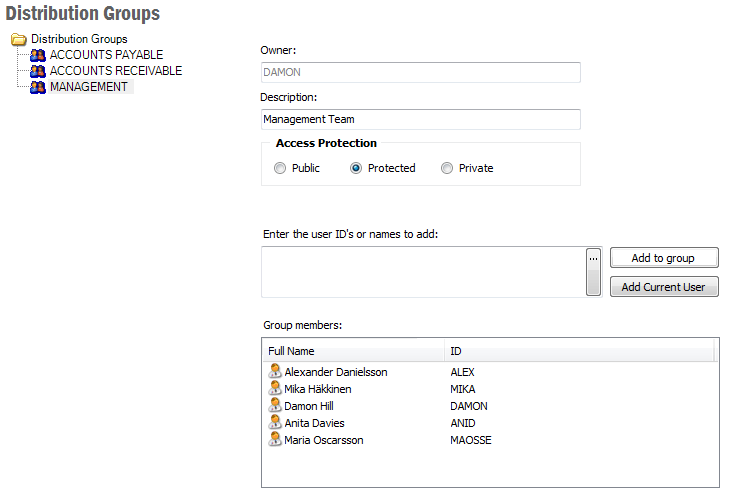Click the MANAGEMENT group icon
The height and width of the screenshot is (498, 735).
point(38,87)
